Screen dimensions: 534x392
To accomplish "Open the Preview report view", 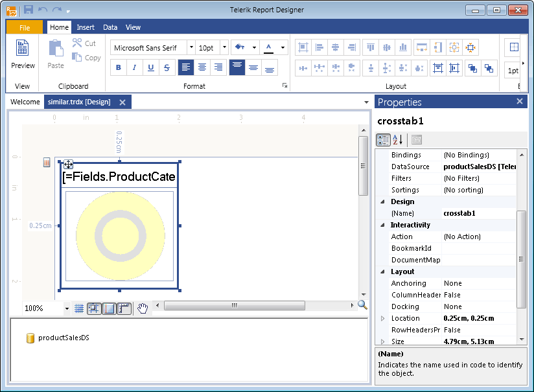I will (23, 54).
